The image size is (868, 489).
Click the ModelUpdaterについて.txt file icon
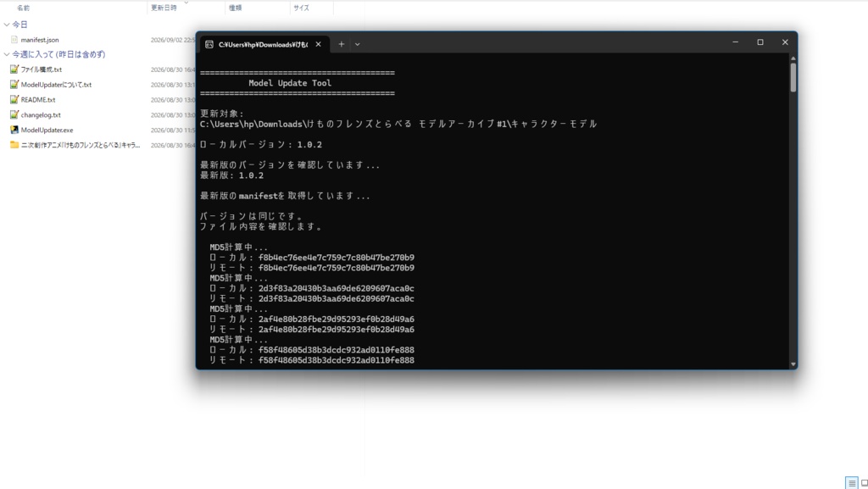[14, 84]
